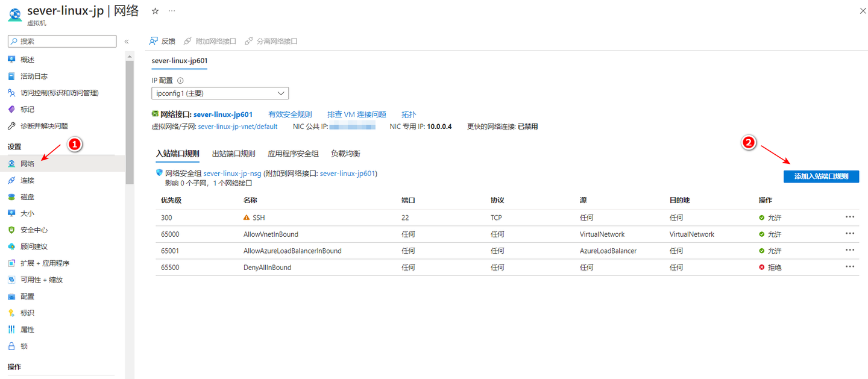
Task: Open the 拓扑 link
Action: [x=409, y=114]
